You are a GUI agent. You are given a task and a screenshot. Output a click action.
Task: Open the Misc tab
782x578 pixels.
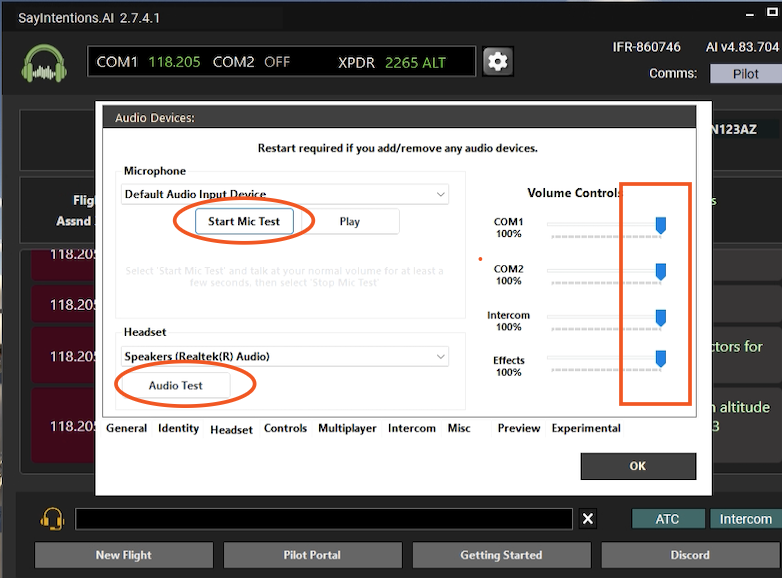pyautogui.click(x=459, y=428)
